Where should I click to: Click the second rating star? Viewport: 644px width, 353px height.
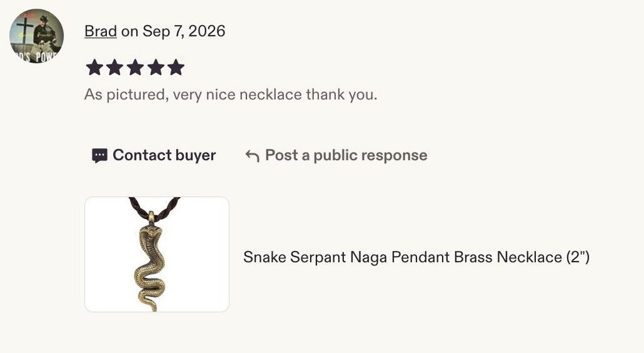(114, 67)
